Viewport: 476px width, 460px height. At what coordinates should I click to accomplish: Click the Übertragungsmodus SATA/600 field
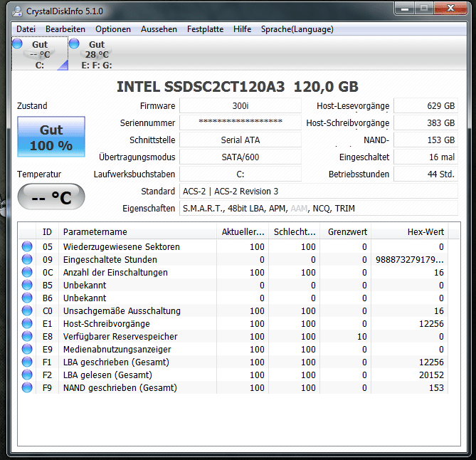(x=240, y=157)
